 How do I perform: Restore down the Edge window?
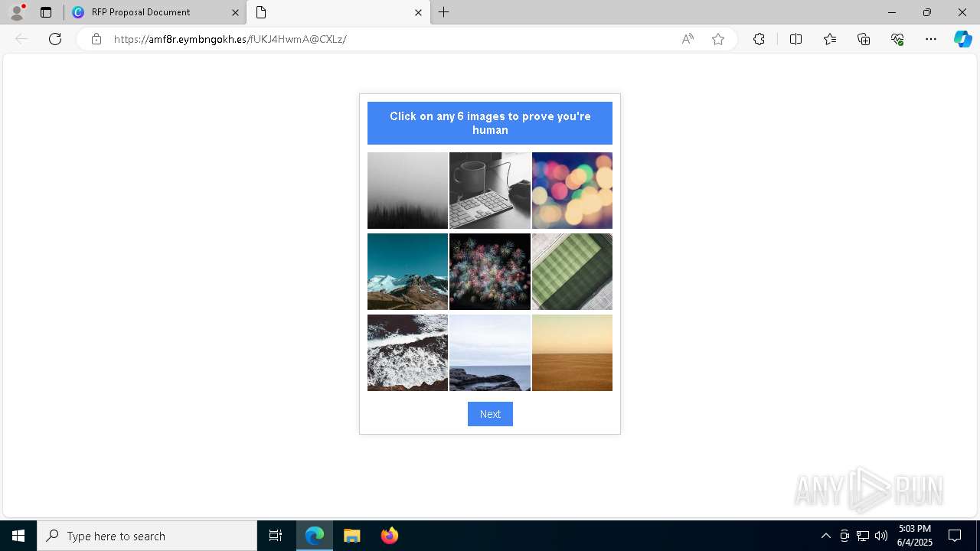coord(927,12)
